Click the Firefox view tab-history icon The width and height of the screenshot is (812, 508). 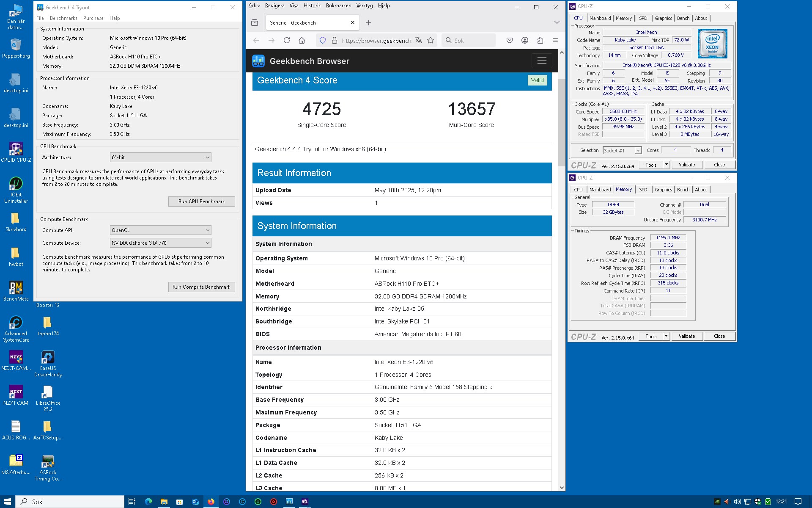255,23
